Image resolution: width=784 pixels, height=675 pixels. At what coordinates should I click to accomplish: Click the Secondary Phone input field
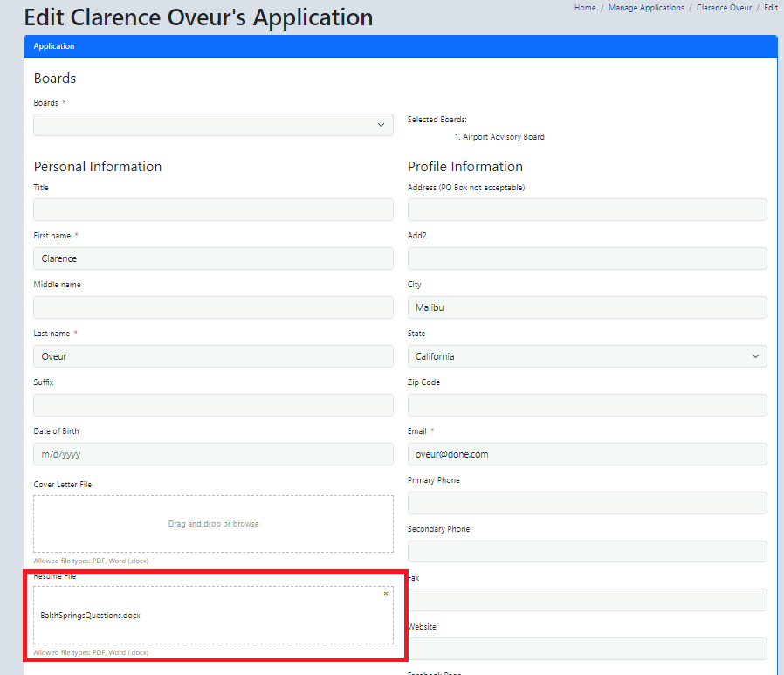pyautogui.click(x=587, y=552)
